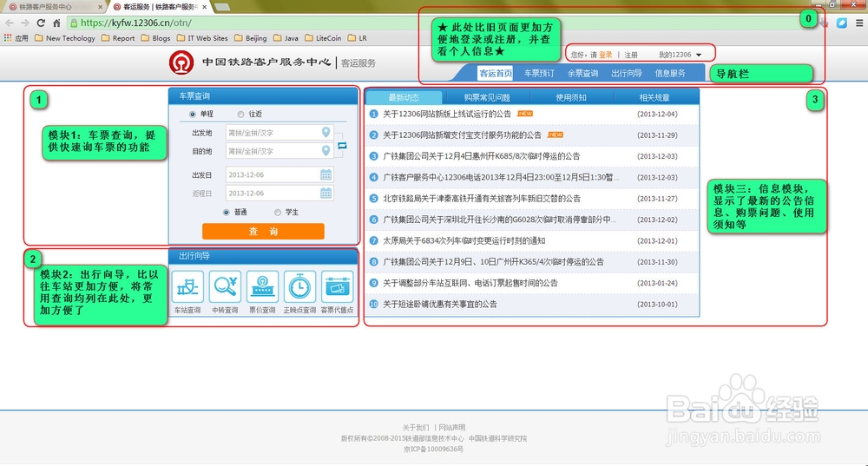The height and width of the screenshot is (466, 868).
Task: Open the 返程日 calendar icon
Action: (x=326, y=194)
